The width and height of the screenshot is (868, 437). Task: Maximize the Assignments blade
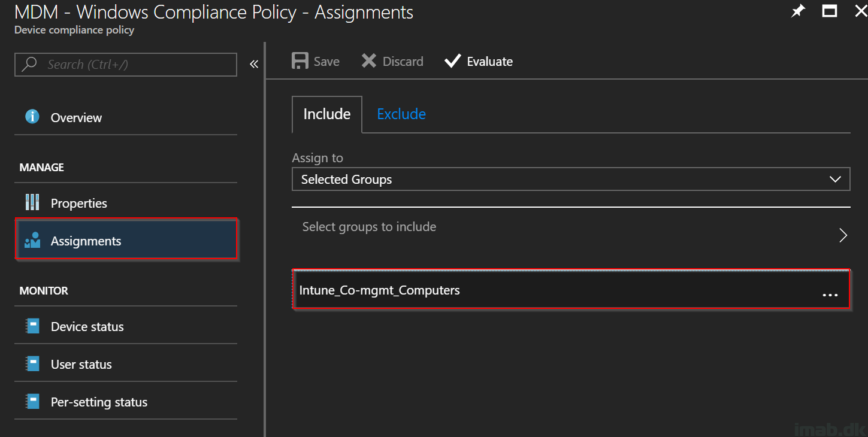830,11
